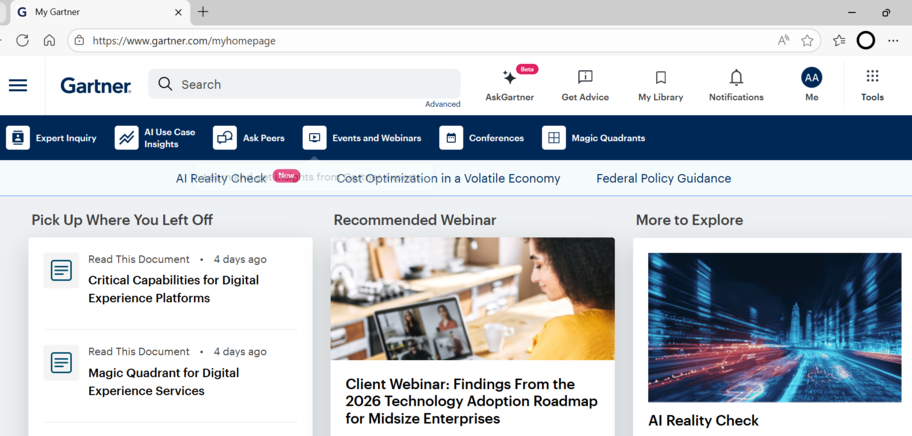Open the Me profile avatar
This screenshot has height=436, width=912.
pos(811,77)
